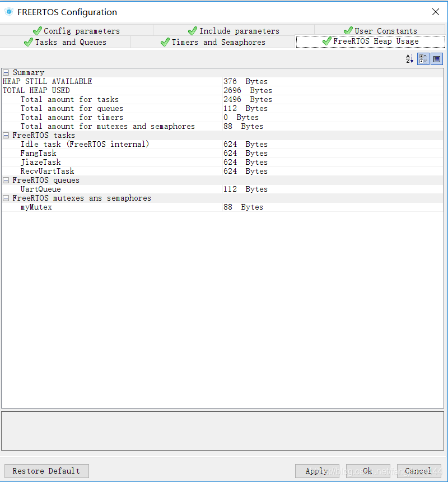Select the UartQueue row
The height and width of the screenshot is (482, 448).
(x=222, y=189)
